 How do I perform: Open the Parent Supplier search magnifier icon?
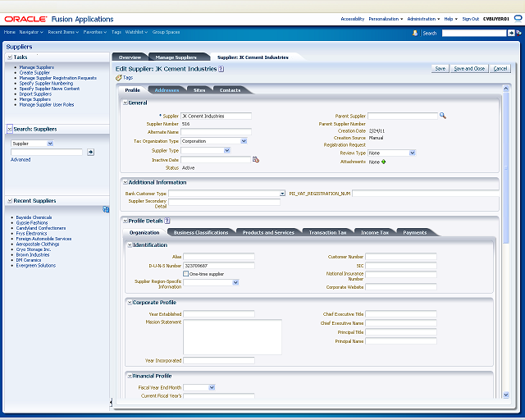pos(443,116)
